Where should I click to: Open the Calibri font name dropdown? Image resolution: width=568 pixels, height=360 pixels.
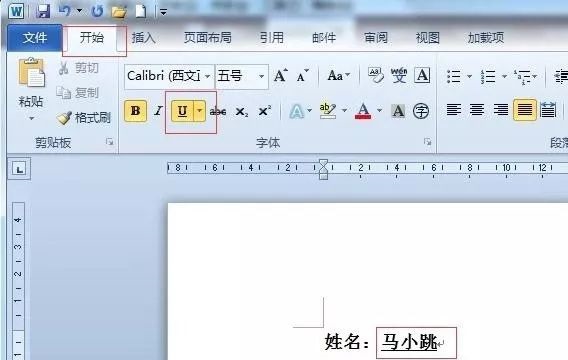click(207, 76)
